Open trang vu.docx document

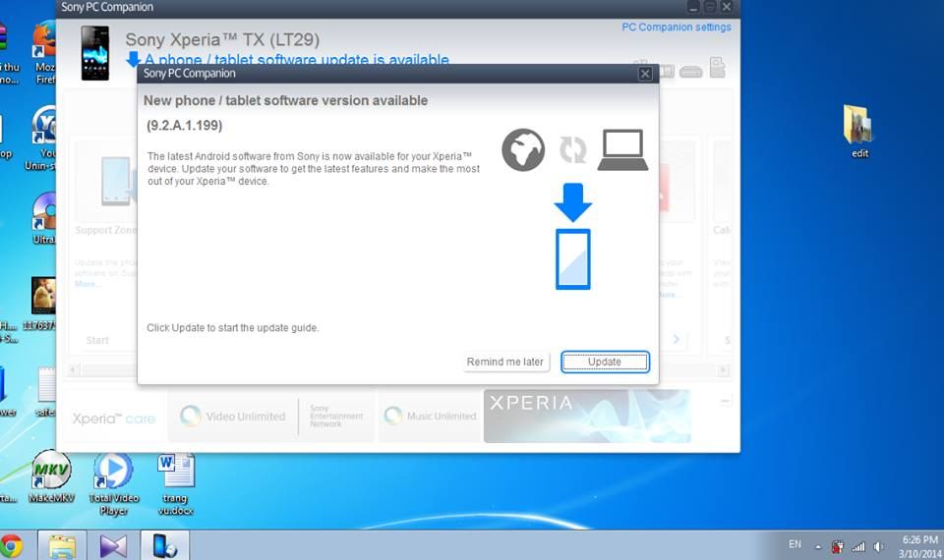(x=176, y=483)
